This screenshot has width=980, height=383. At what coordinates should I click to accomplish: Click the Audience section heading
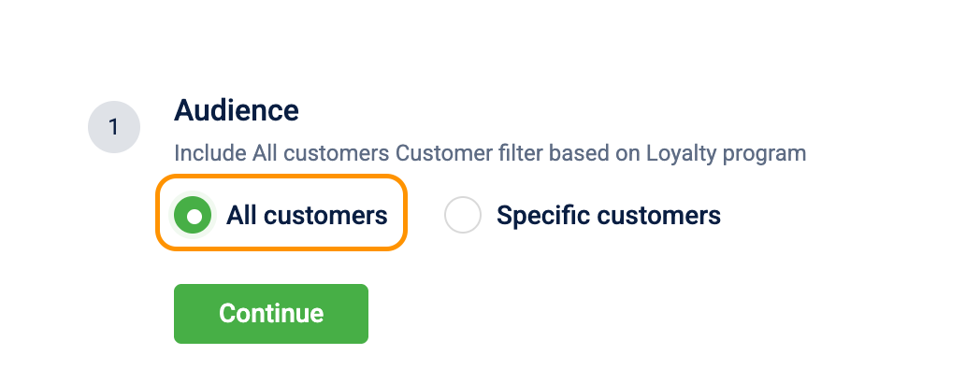[x=237, y=110]
